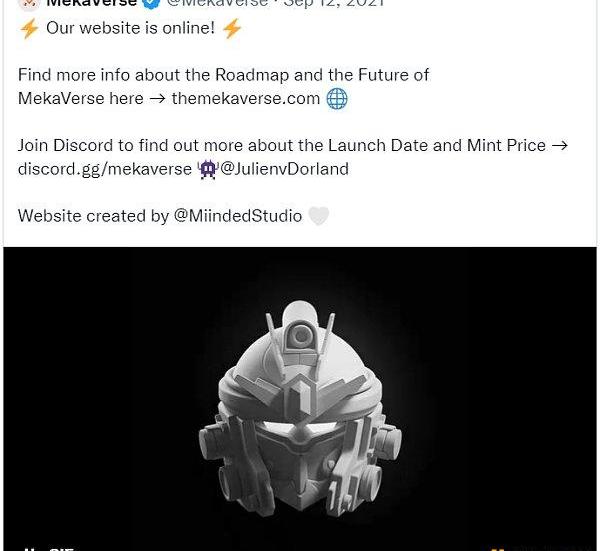Viewport: 600px width, 551px height.
Task: Open the @Mekaverse handle link
Action: pos(218,3)
